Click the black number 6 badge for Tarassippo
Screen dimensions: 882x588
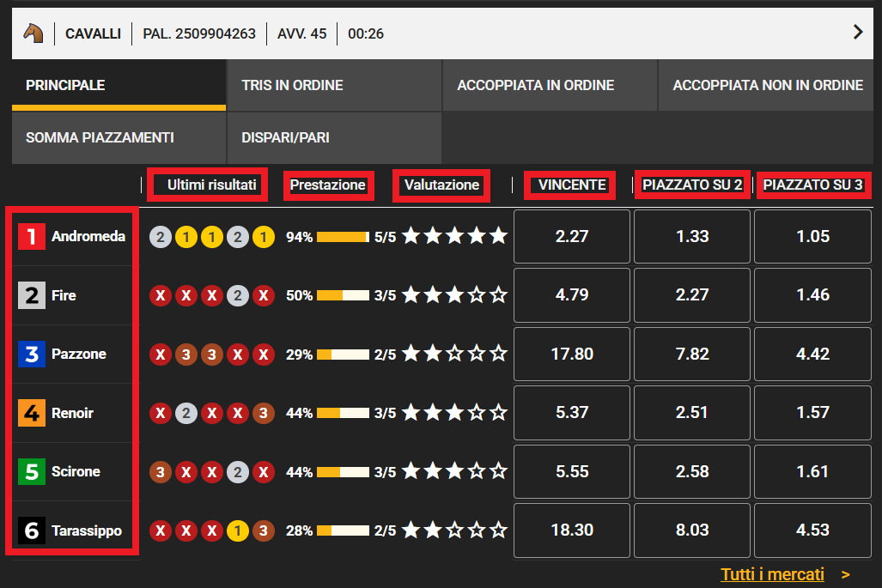(x=32, y=530)
